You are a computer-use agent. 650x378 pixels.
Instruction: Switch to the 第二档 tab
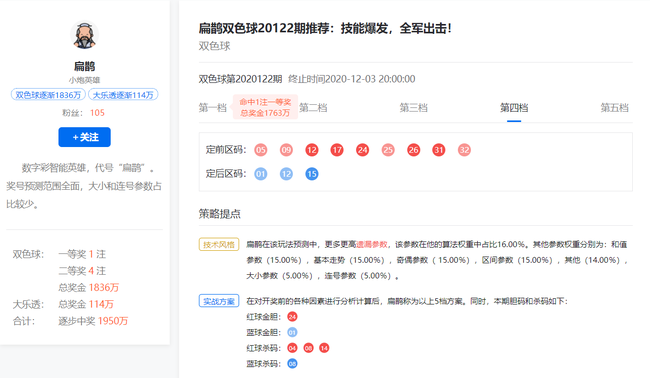pos(313,108)
